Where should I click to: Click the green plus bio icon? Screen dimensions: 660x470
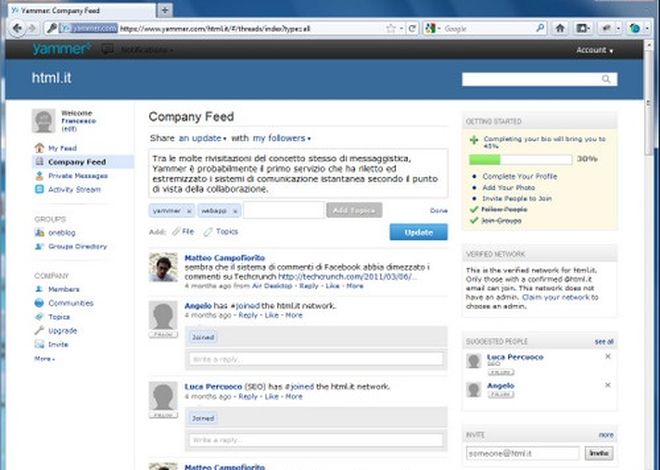[474, 140]
